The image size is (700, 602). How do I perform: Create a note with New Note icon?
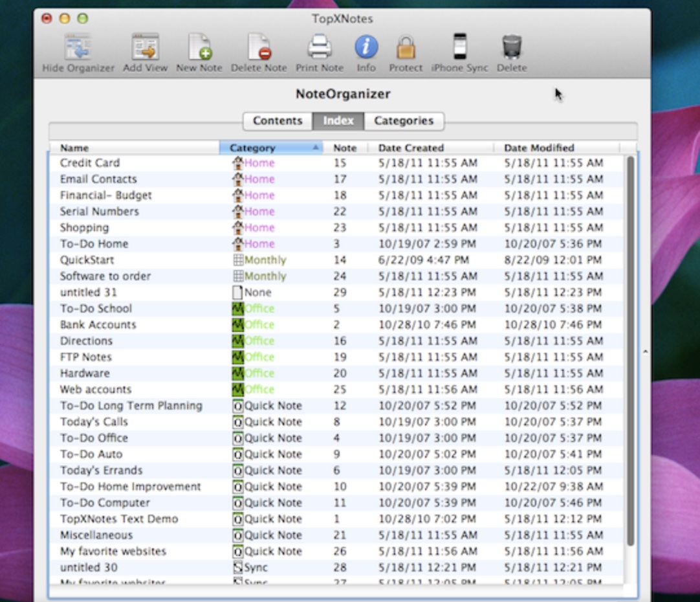pos(199,48)
